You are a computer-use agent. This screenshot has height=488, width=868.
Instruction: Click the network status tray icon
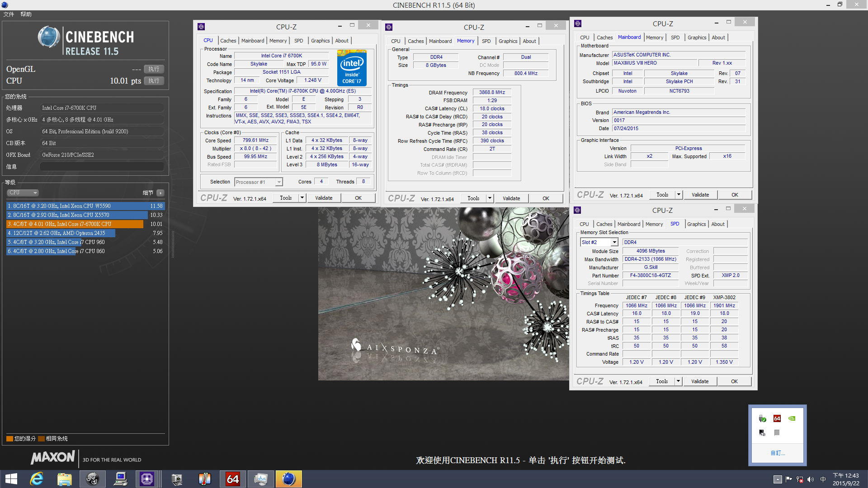tap(800, 479)
